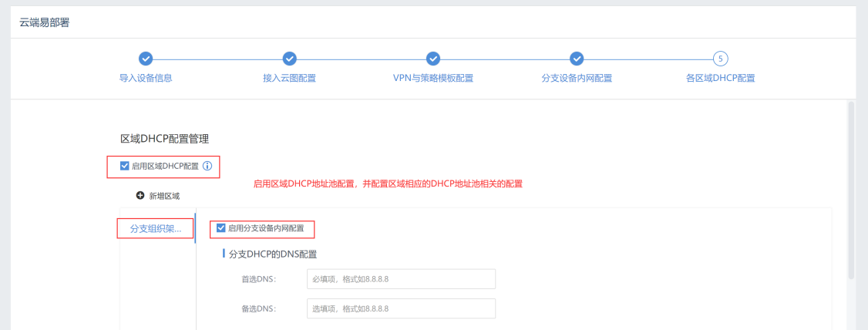The image size is (868, 330).
Task: Click the 云端易部署 page title
Action: pyautogui.click(x=45, y=22)
